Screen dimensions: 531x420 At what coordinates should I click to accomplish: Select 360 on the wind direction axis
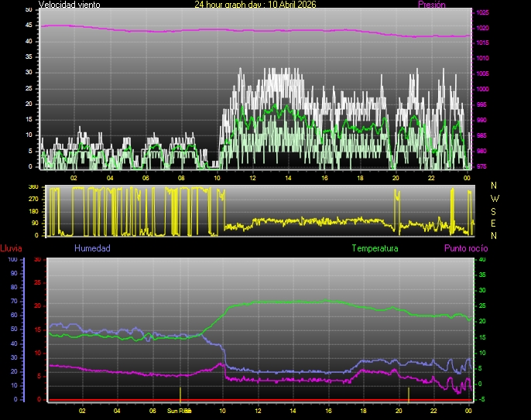point(33,187)
